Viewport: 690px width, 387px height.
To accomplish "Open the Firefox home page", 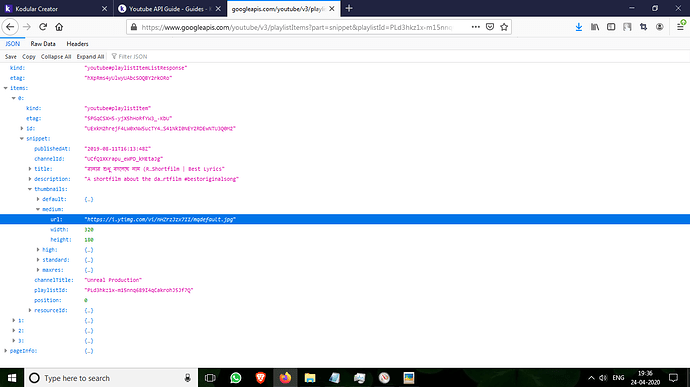I will point(59,27).
